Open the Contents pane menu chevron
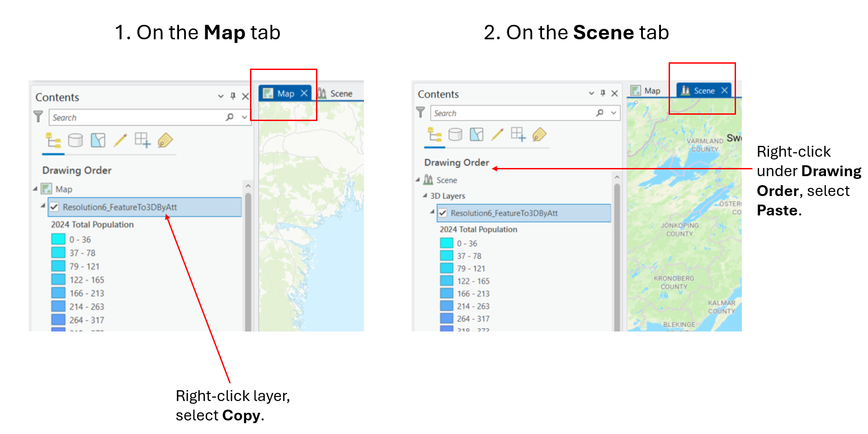Image resolution: width=868 pixels, height=434 pixels. click(x=221, y=96)
